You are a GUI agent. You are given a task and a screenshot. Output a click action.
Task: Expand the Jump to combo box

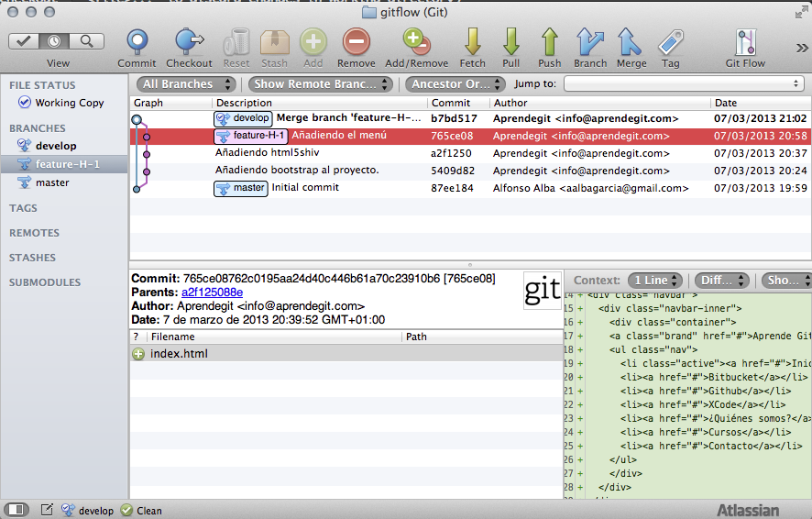684,83
